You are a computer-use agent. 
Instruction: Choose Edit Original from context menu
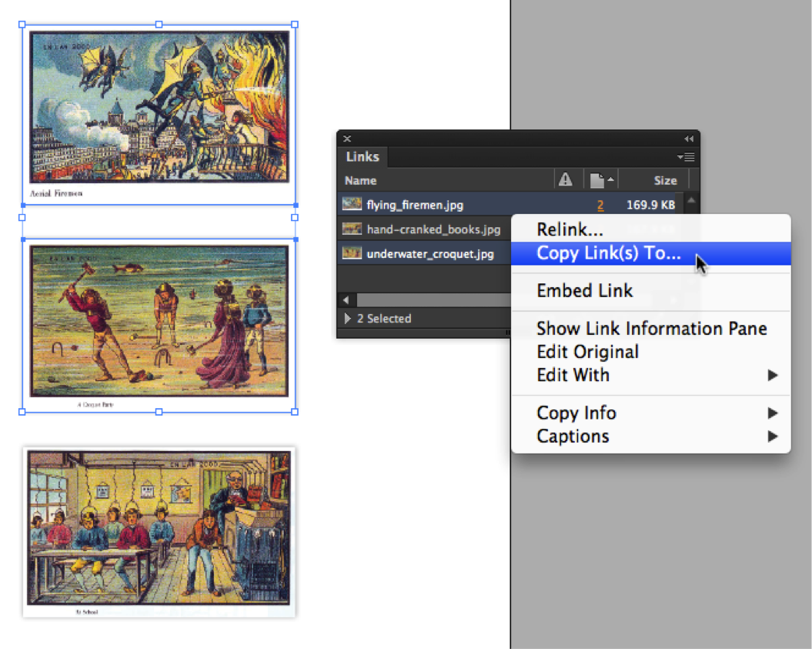tap(650, 351)
